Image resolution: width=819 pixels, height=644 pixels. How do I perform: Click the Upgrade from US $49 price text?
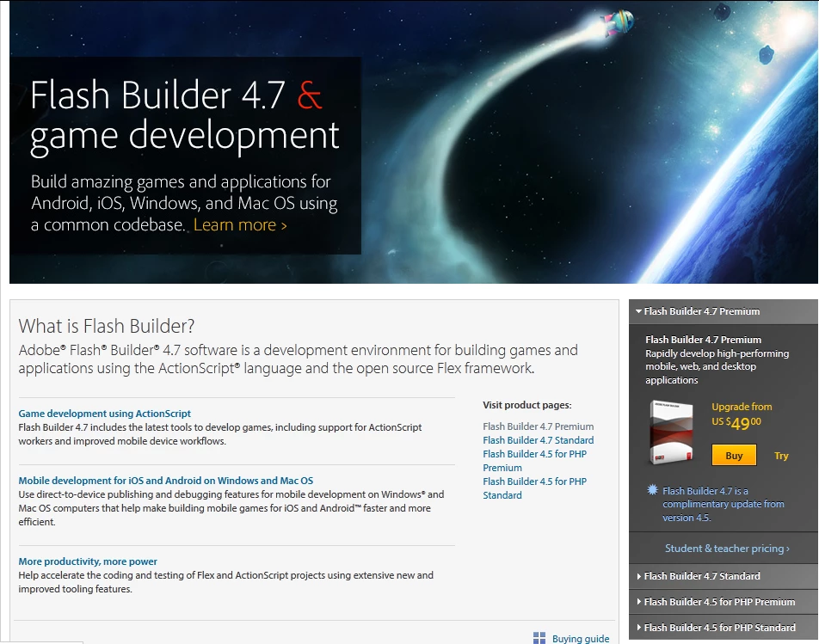click(x=742, y=416)
